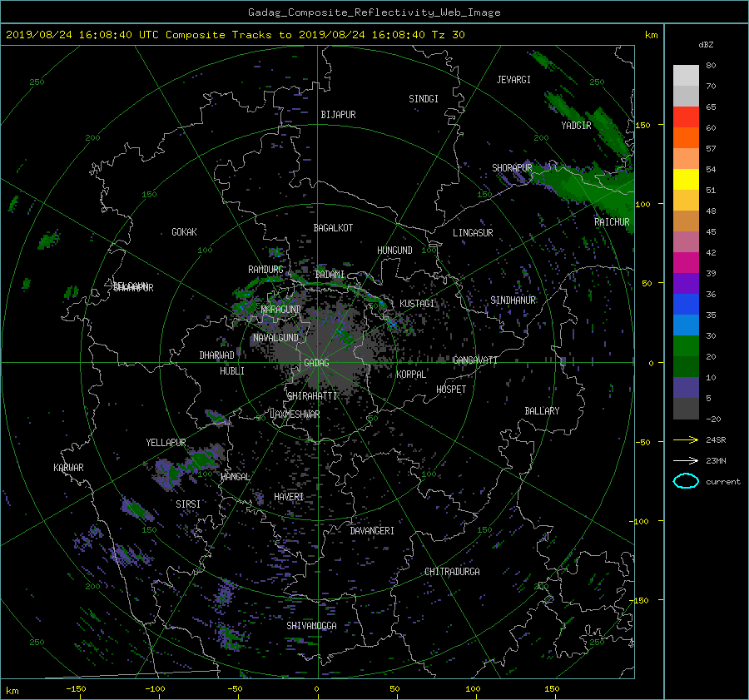
Task: Select the yellow 54 dBZ color swatch
Action: click(686, 180)
